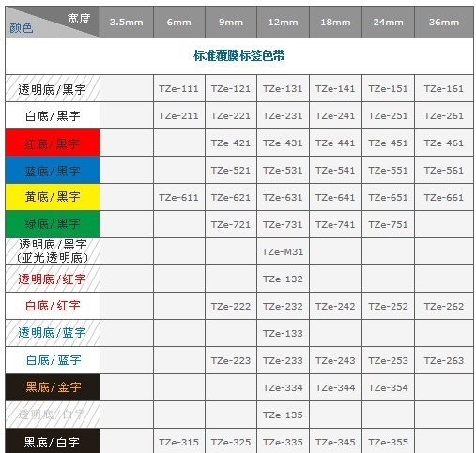Select the TZe-354 black and gold tape
This screenshot has height=453, width=476.
tap(388, 387)
